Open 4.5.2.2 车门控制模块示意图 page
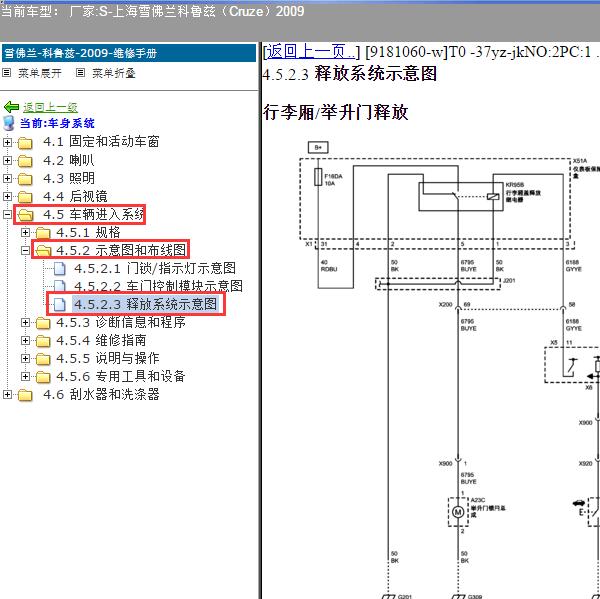Image resolution: width=600 pixels, height=599 pixels. pyautogui.click(x=158, y=286)
